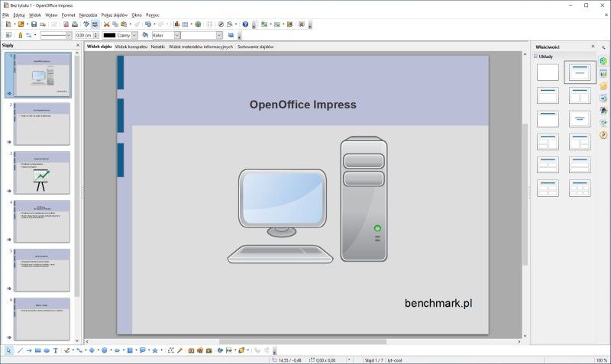611x364 pixels.
Task: Select the arrow Select tool
Action: coord(8,350)
